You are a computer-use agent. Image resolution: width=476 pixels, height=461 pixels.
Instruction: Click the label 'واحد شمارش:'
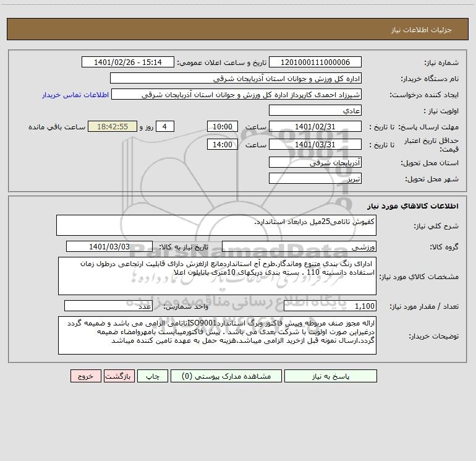coord(186,307)
